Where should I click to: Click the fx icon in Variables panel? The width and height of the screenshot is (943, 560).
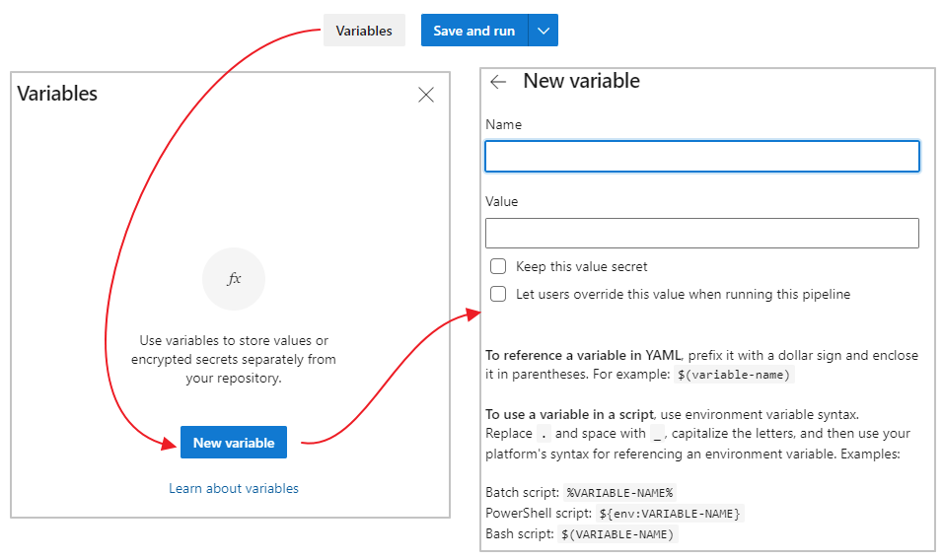[x=234, y=279]
